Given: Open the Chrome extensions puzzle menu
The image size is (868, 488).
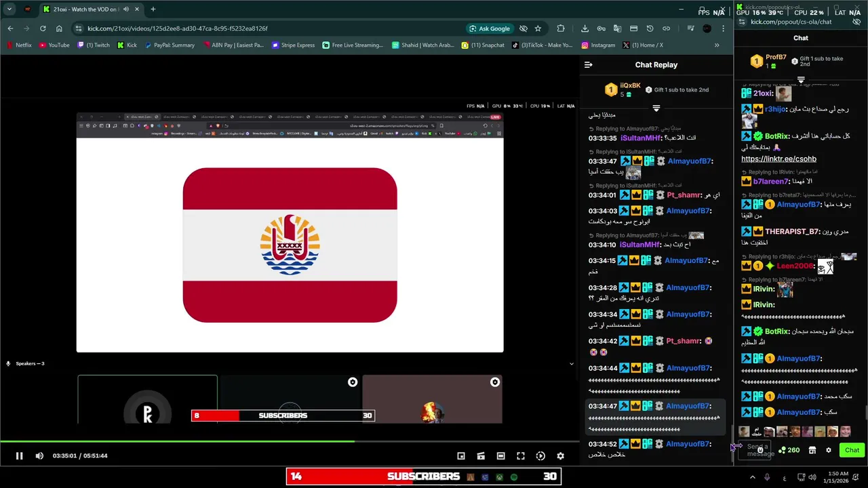Looking at the screenshot, I should pyautogui.click(x=561, y=28).
